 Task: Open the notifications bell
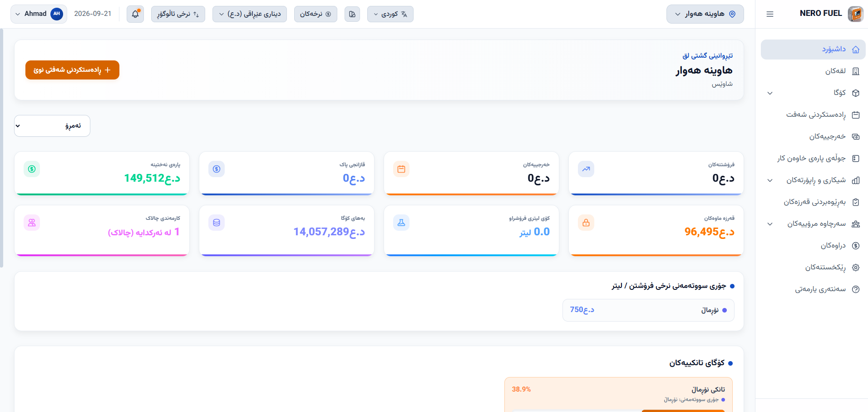coord(135,14)
